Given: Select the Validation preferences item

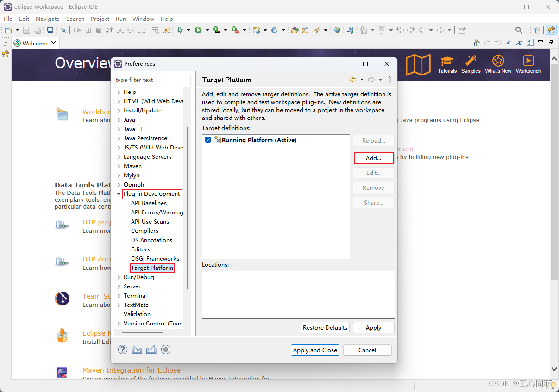Looking at the screenshot, I should coord(137,314).
